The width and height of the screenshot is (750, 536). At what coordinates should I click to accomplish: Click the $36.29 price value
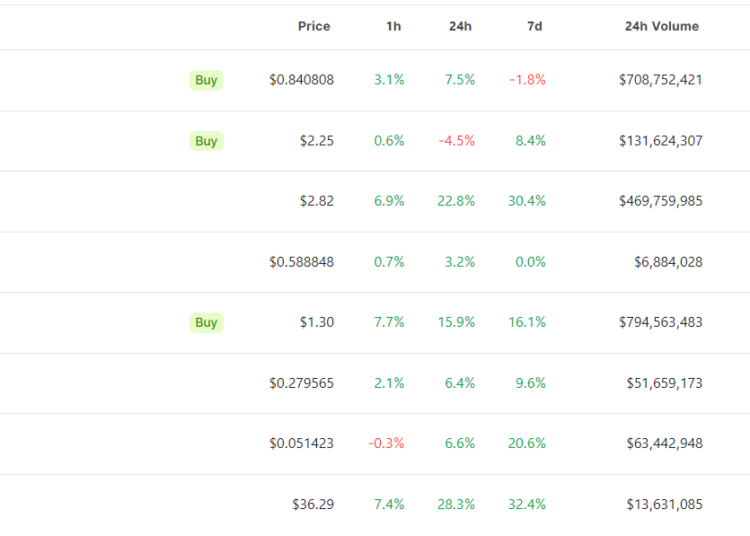(x=313, y=504)
